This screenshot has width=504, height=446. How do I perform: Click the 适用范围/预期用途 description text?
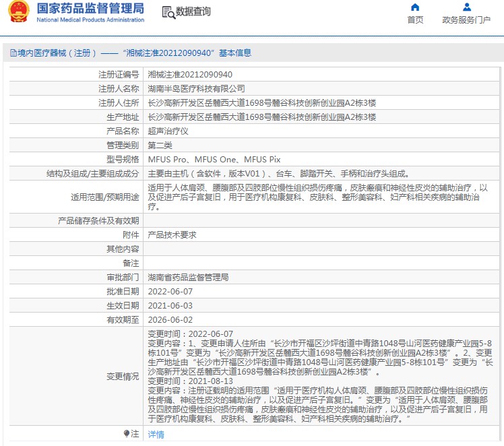pyautogui.click(x=318, y=197)
